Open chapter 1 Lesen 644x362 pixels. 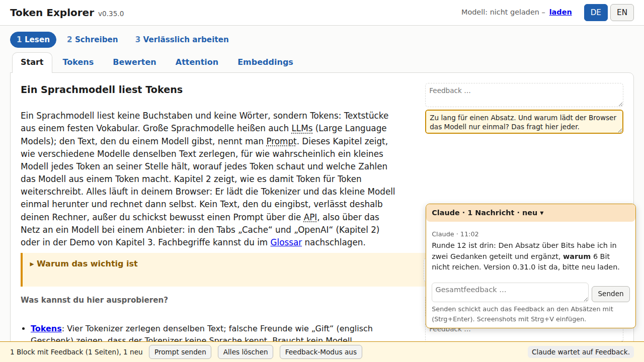(x=33, y=40)
